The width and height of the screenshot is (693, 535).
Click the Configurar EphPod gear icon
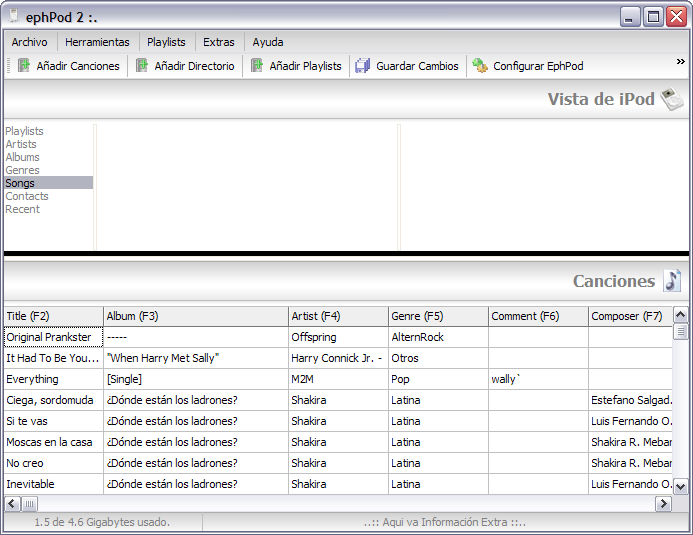pos(480,65)
